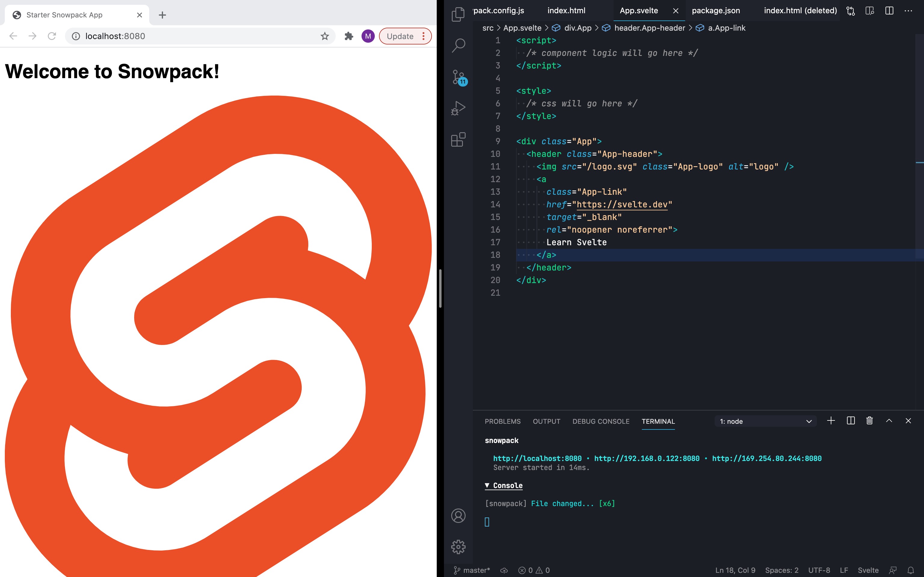Open the Run and Debug view
924x577 pixels.
pos(458,108)
